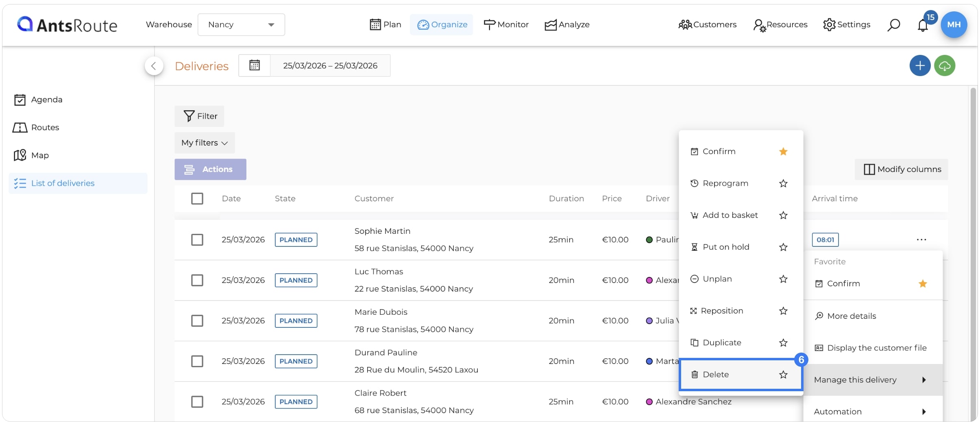Open Agenda in the sidebar

point(38,100)
